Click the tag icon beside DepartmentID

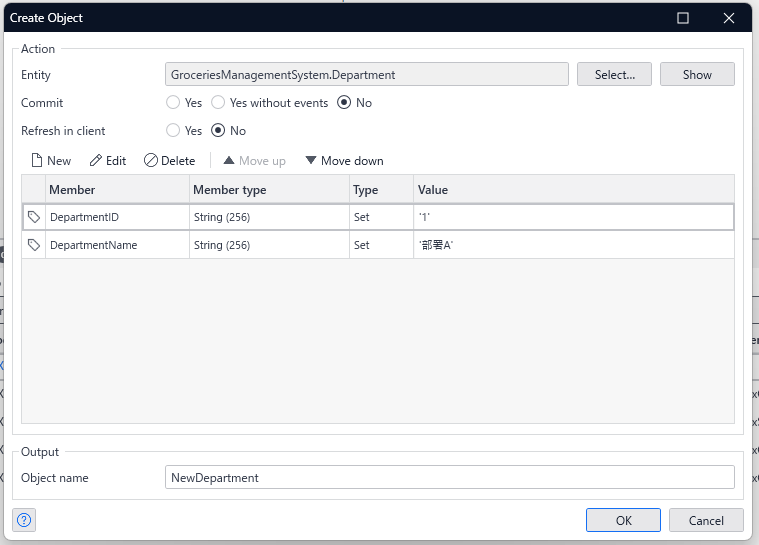point(33,217)
